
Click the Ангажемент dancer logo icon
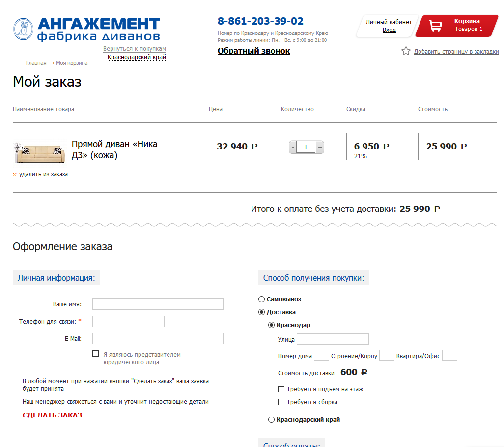point(23,29)
